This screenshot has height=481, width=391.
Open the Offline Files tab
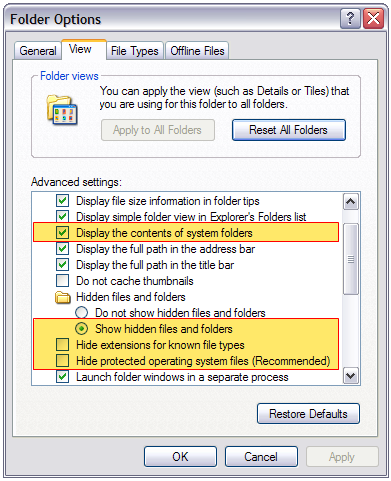pos(197,51)
